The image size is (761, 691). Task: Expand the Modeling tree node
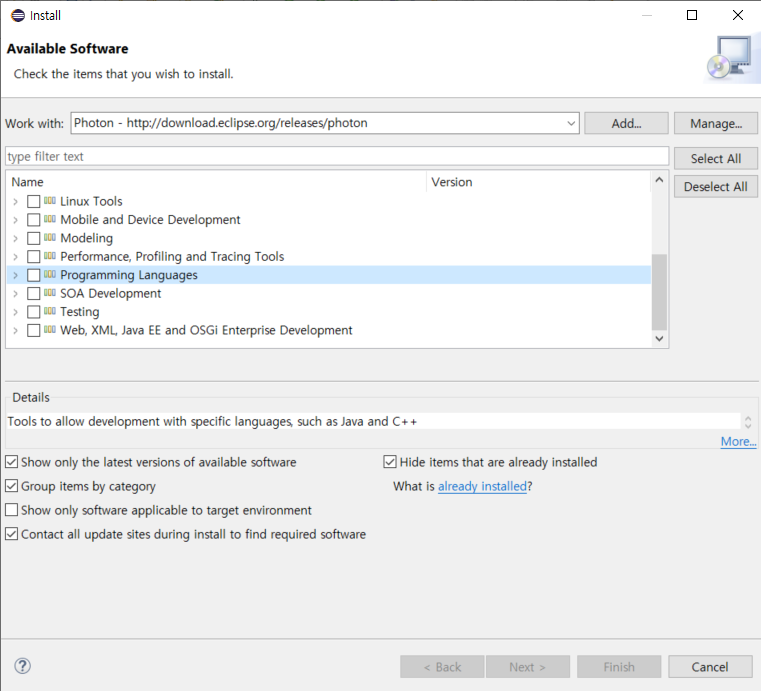[16, 238]
